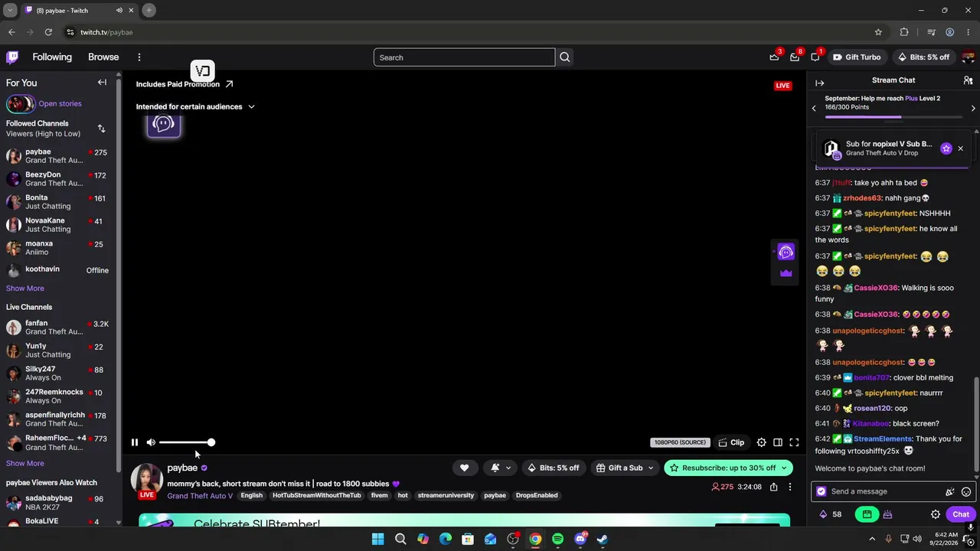
Task: Open video player settings gear
Action: [761, 442]
